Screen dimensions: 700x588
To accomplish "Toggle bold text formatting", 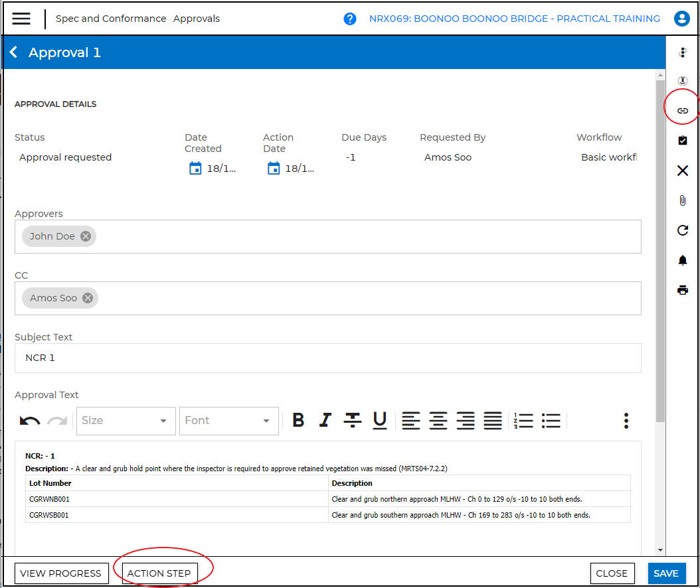I will (x=298, y=420).
